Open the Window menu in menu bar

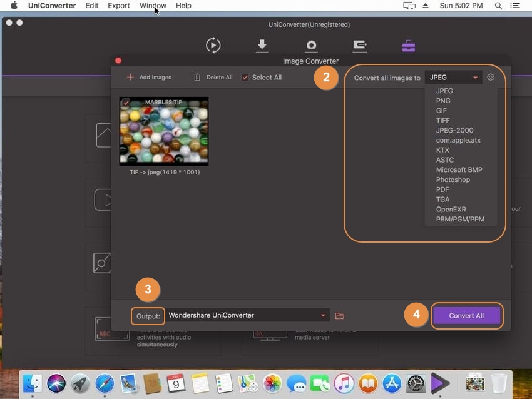tap(153, 6)
